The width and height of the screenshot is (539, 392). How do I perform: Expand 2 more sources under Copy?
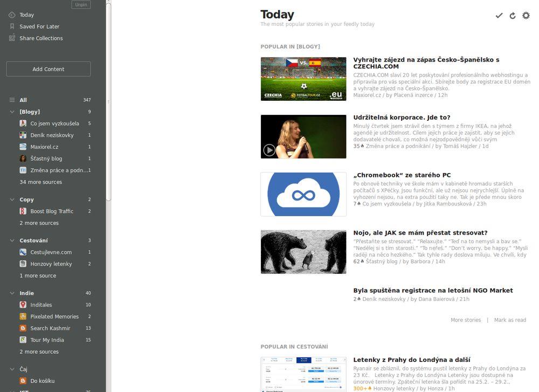tap(39, 223)
